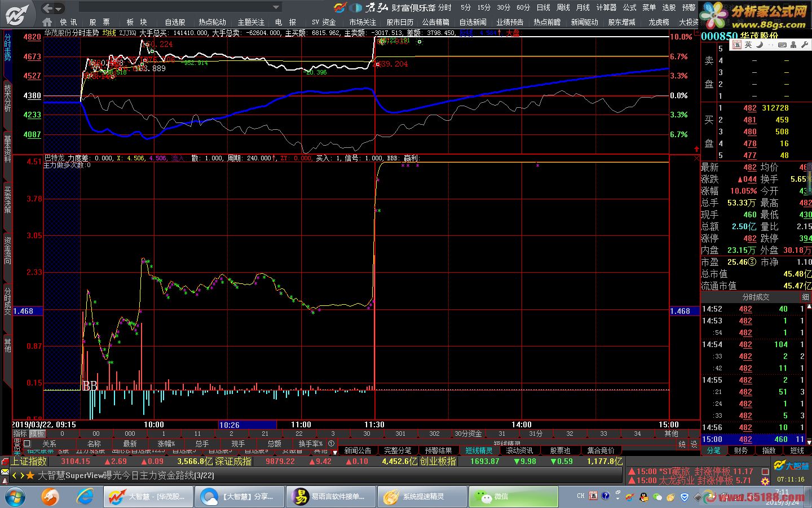Open the 板块 menu
The image size is (812, 508).
(136, 22)
